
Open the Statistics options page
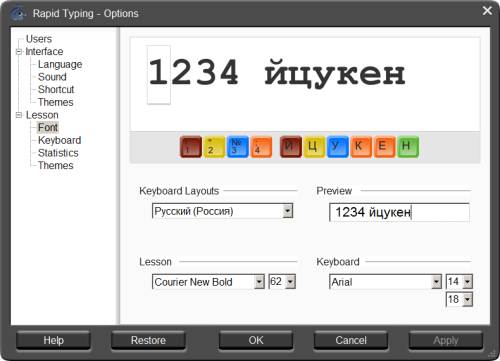[x=58, y=153]
